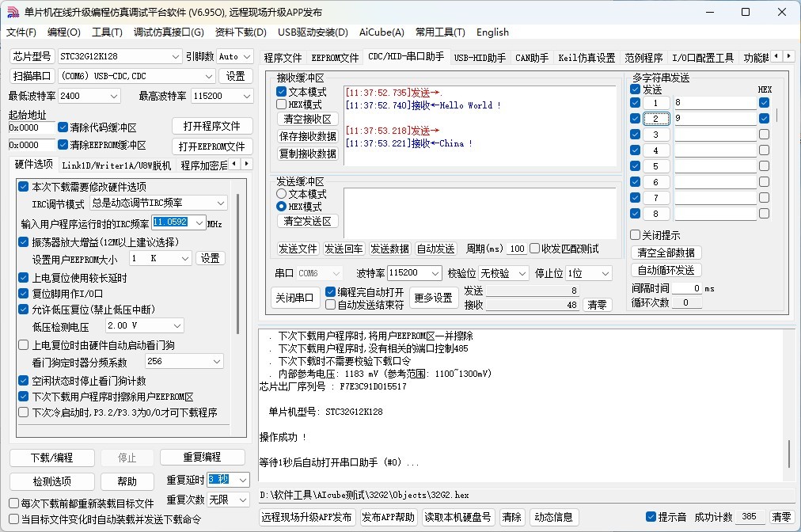Open the 编程(O) menu
Viewport: 801px width, 532px height.
tap(64, 32)
